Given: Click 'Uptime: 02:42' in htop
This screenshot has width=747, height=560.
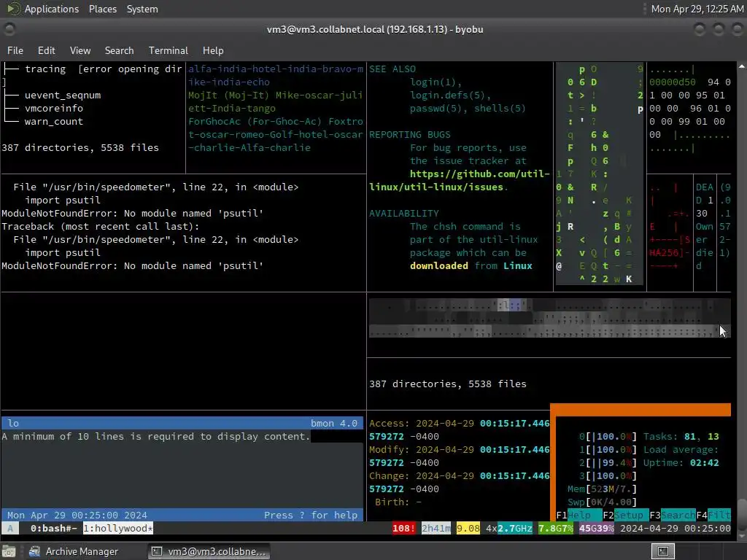Looking at the screenshot, I should click(681, 463).
